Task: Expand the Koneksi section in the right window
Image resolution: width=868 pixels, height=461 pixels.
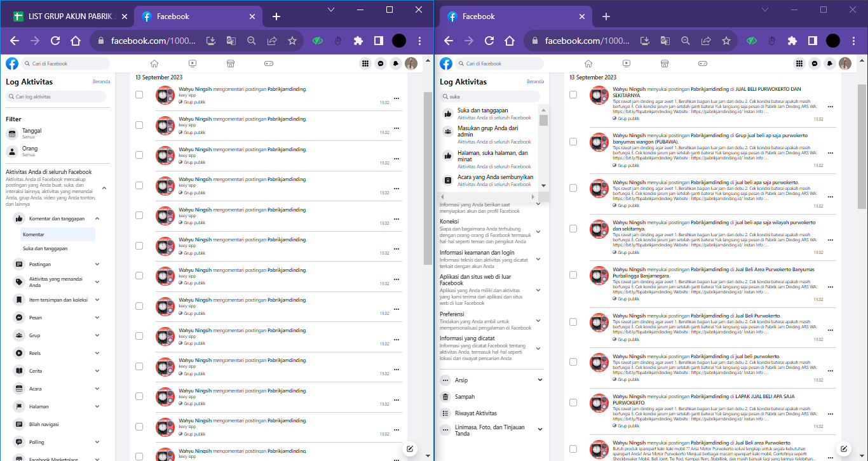Action: pyautogui.click(x=539, y=232)
